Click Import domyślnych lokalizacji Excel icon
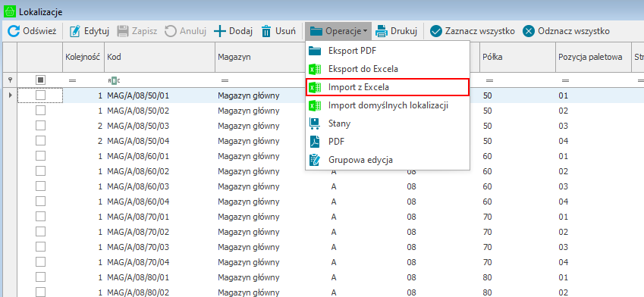This screenshot has height=297, width=644. [315, 105]
